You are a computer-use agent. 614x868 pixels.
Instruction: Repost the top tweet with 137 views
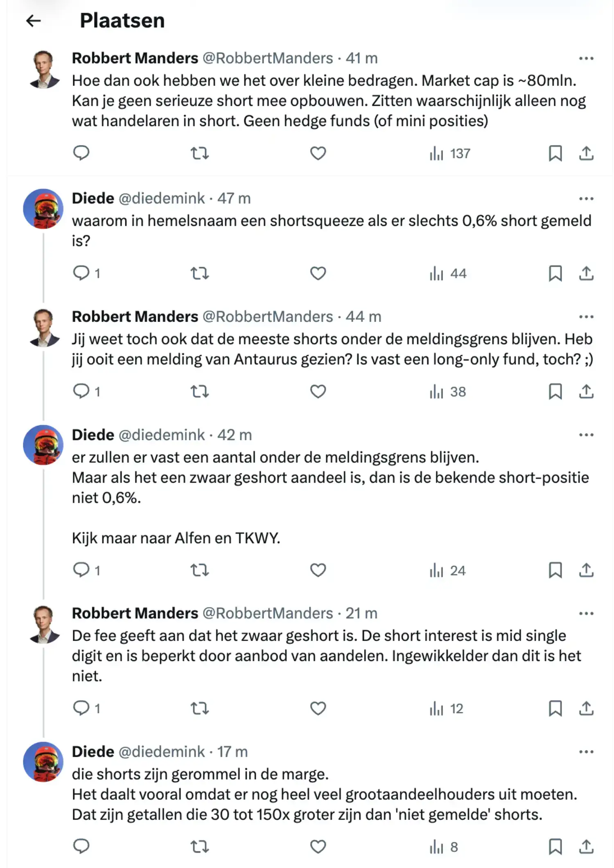[x=200, y=153]
